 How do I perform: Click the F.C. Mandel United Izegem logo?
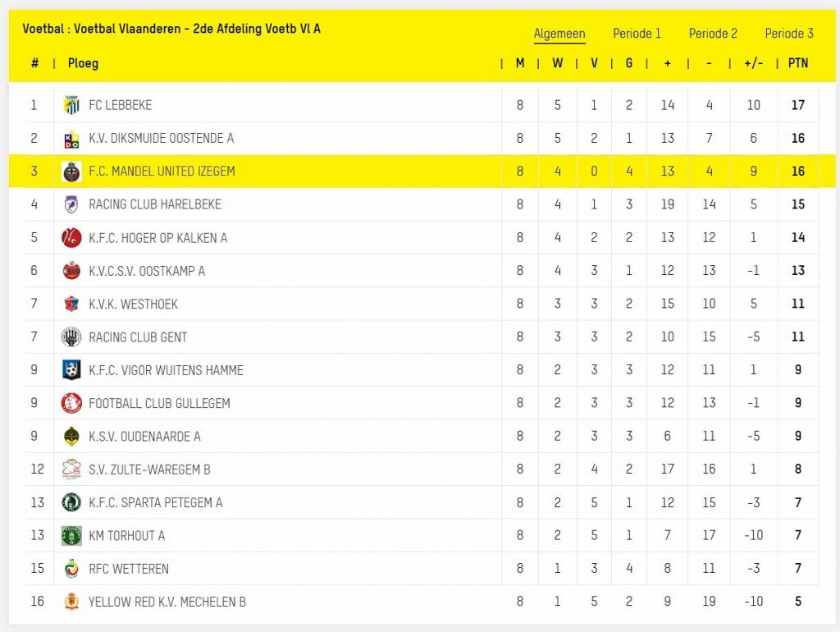click(x=71, y=172)
